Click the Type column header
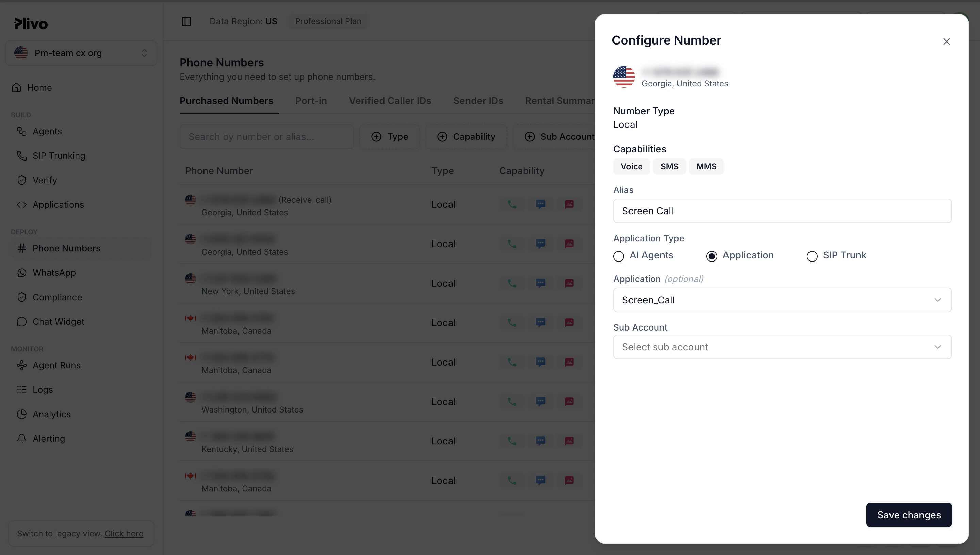 pyautogui.click(x=442, y=171)
